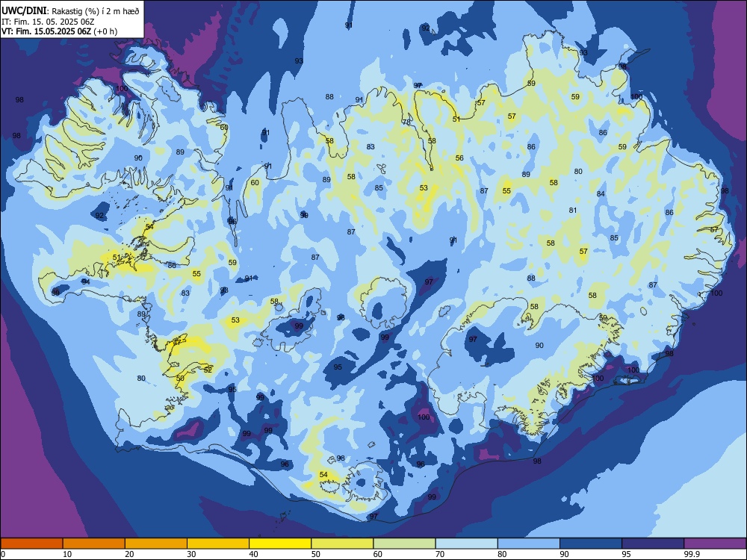Viewport: 747px width, 560px height.
Task: Select the 20–30 amber legend swatch
Action: 156,544
